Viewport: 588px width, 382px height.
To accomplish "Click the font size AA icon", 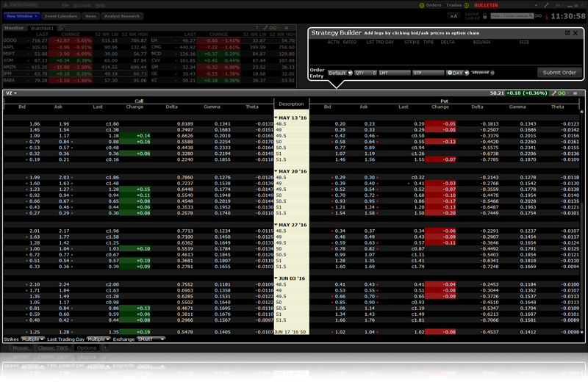I will pos(453,16).
